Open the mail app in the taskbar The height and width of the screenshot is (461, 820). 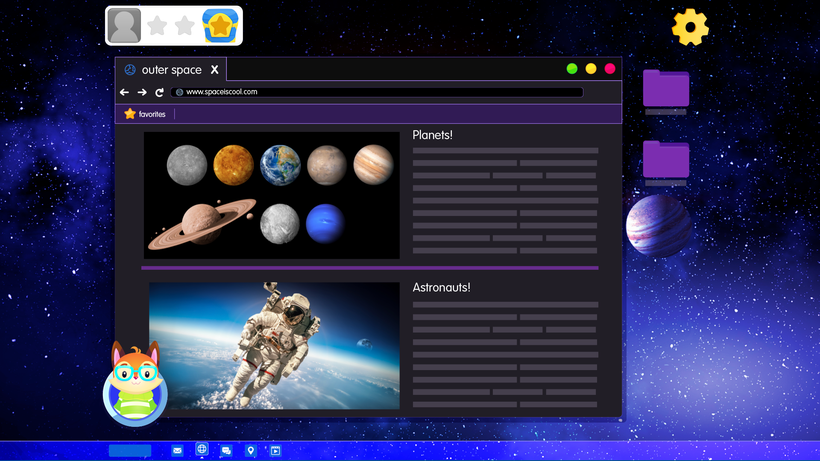[178, 451]
